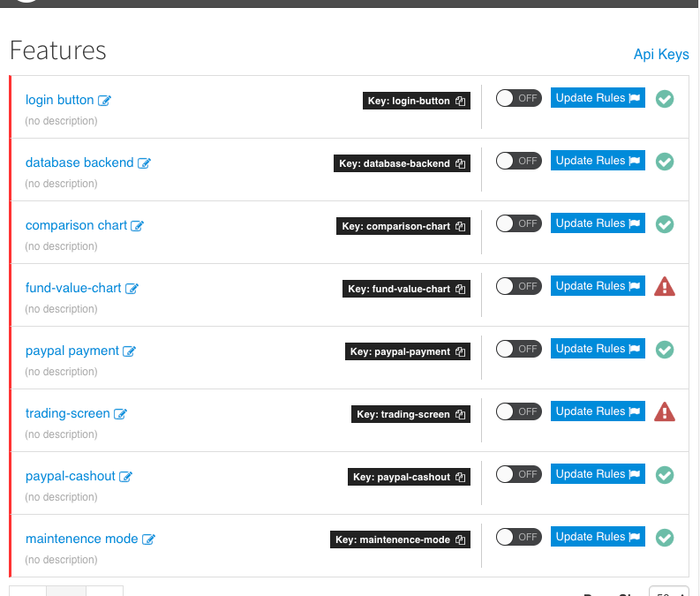Switch on the maintenence mode toggle
The width and height of the screenshot is (700, 596).
(x=518, y=537)
